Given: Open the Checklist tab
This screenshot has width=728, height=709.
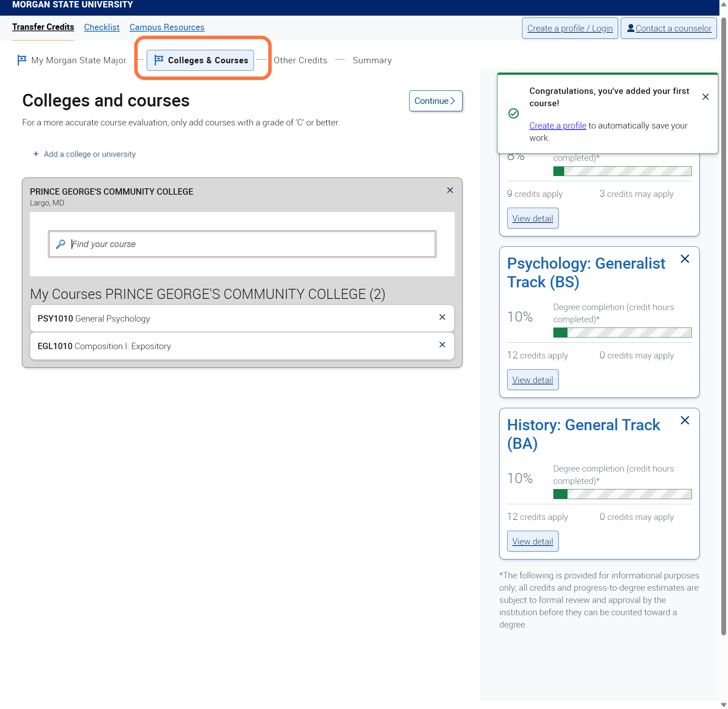Looking at the screenshot, I should coord(102,27).
